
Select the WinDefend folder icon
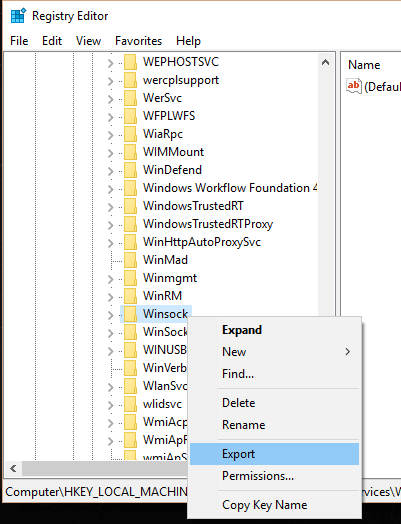pos(130,170)
